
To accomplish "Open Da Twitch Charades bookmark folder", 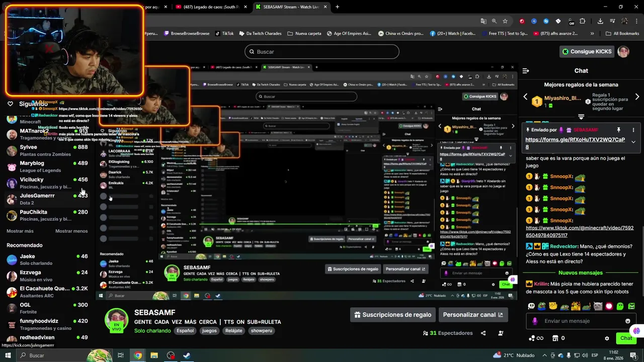I will 260,34.
